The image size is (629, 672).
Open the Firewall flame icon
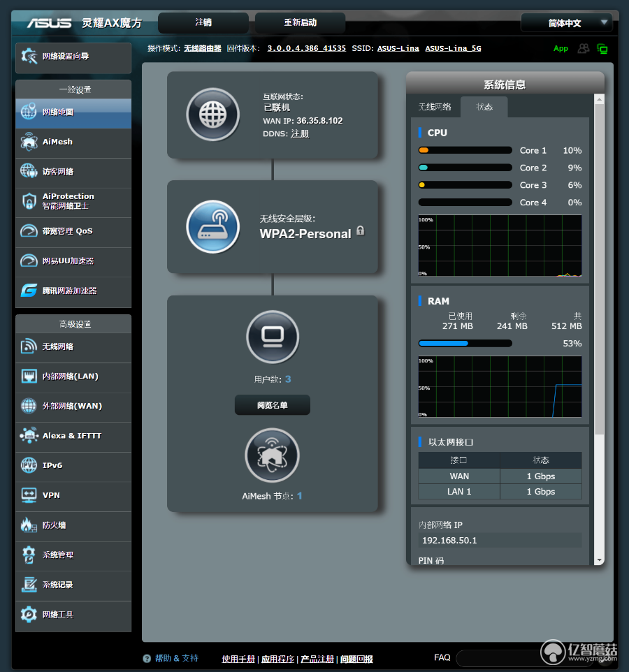(x=29, y=525)
